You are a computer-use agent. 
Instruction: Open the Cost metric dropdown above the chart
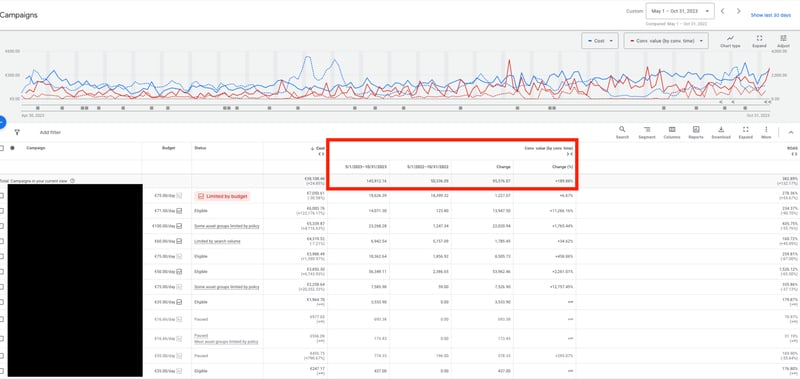(600, 41)
